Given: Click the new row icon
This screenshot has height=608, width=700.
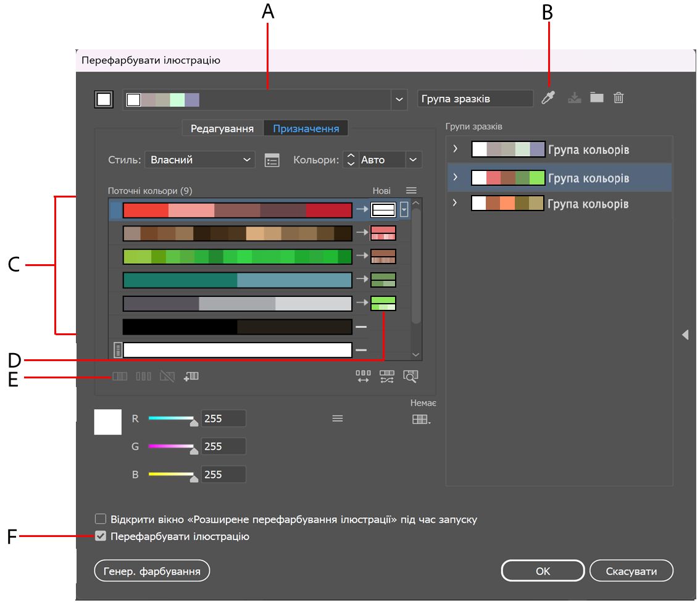Looking at the screenshot, I should coord(191,377).
